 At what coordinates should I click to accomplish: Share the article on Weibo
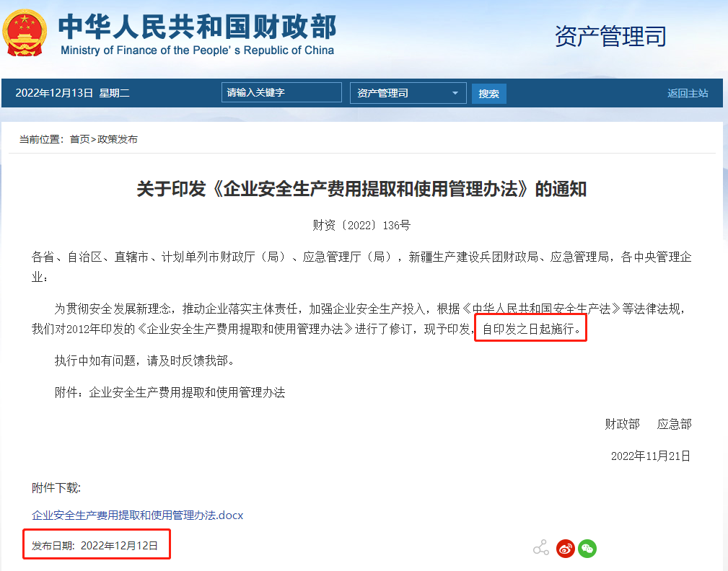point(566,548)
